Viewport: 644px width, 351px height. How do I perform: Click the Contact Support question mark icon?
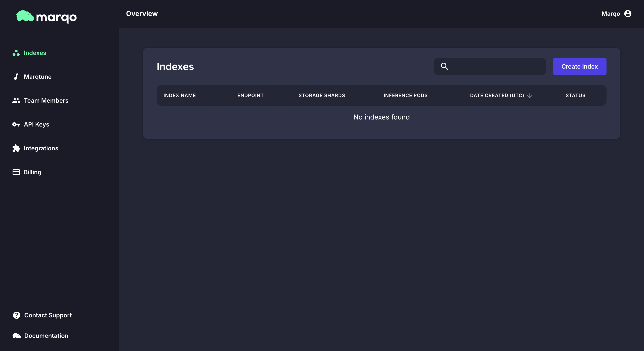(16, 315)
